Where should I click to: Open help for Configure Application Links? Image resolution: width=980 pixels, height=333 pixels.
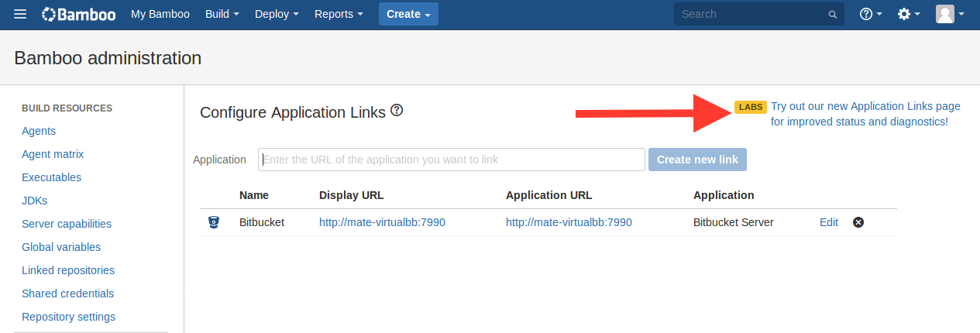(397, 110)
